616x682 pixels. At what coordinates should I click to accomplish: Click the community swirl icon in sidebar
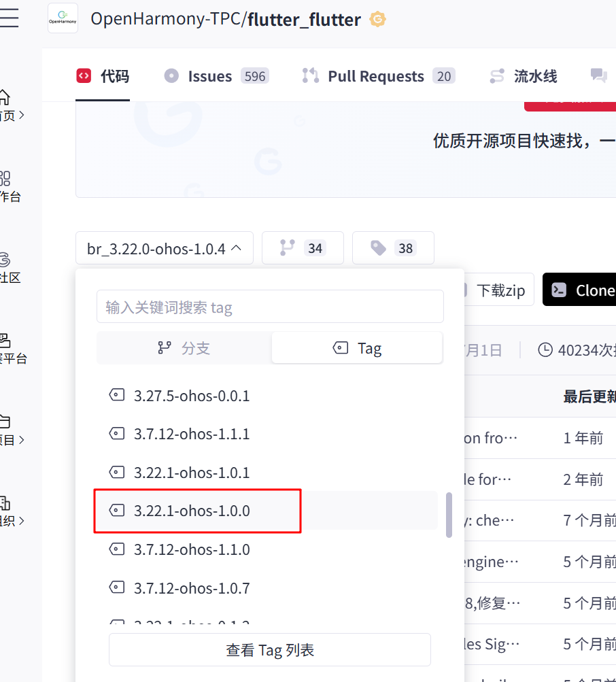tap(4, 260)
